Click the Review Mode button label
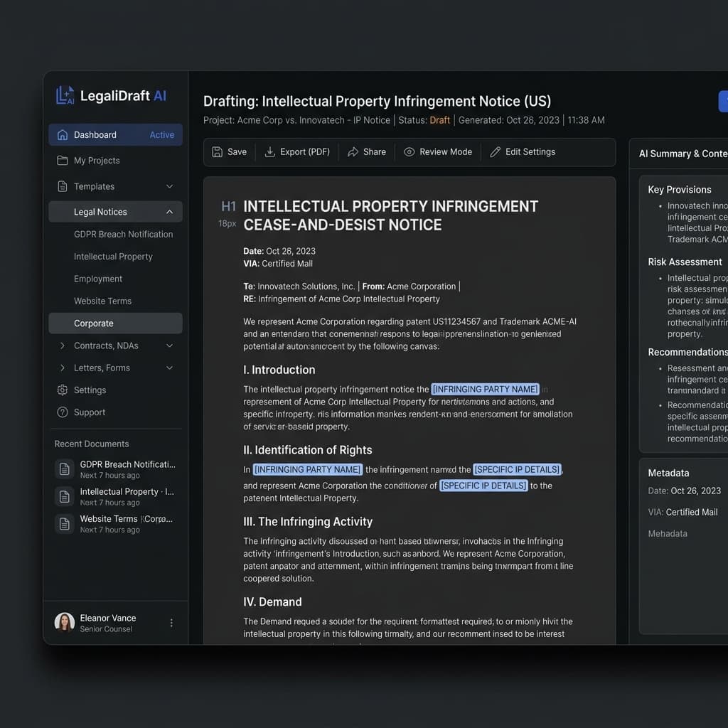The image size is (728, 728). coord(446,152)
